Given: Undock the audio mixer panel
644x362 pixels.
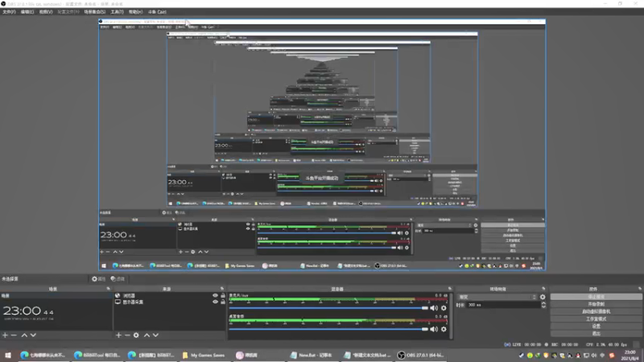Looking at the screenshot, I should pyautogui.click(x=450, y=289).
